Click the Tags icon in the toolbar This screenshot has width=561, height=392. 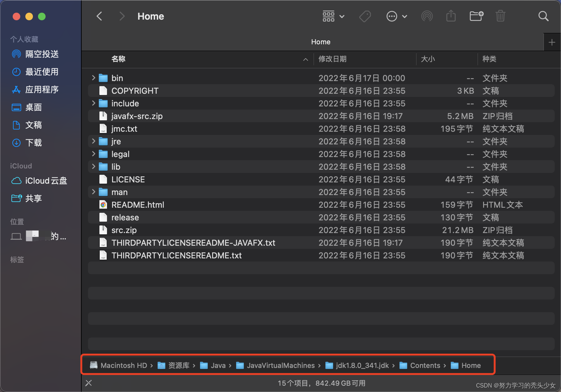(x=365, y=16)
